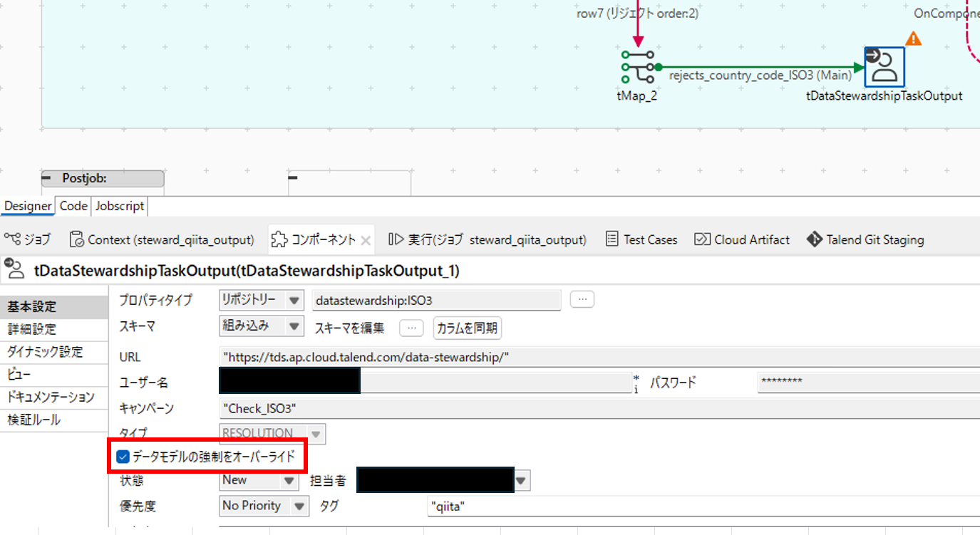980x535 pixels.
Task: Collapse the Postjob subjob with minus icon
Action: (x=47, y=178)
